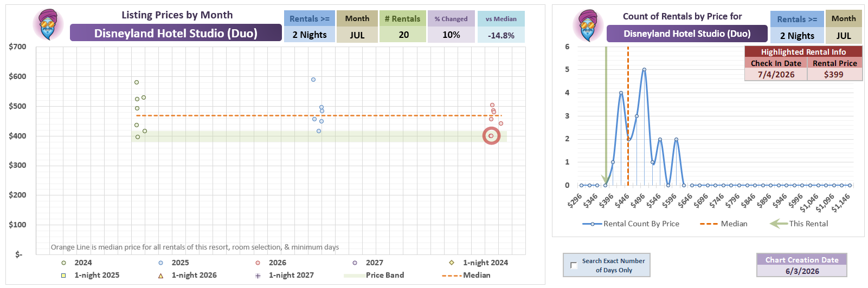The image size is (868, 288).
Task: Click the Price Band legend swatch
Action: tap(353, 276)
